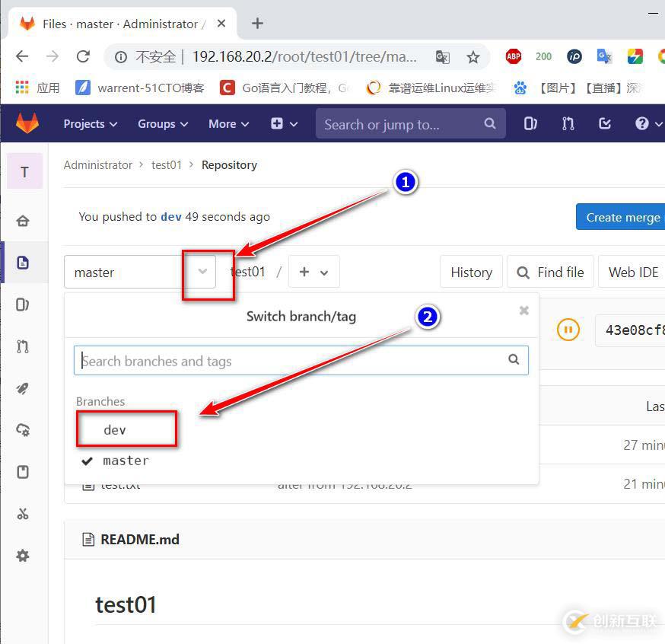665x644 pixels.
Task: Click the 200 status extension icon
Action: pos(544,56)
